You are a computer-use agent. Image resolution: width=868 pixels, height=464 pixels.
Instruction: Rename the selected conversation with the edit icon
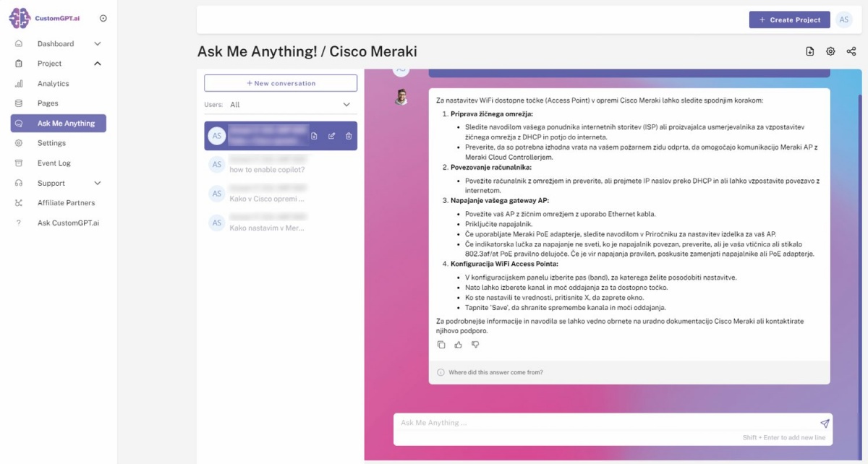point(331,136)
